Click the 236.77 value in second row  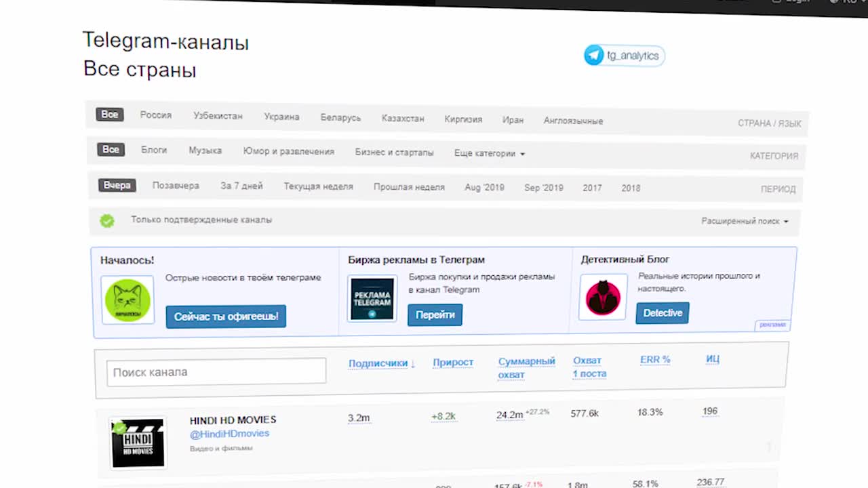tap(710, 482)
